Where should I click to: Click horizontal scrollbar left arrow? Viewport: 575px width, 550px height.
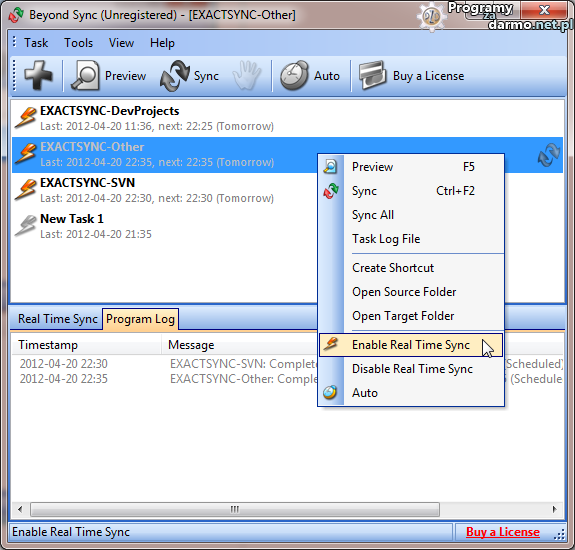tap(20, 509)
